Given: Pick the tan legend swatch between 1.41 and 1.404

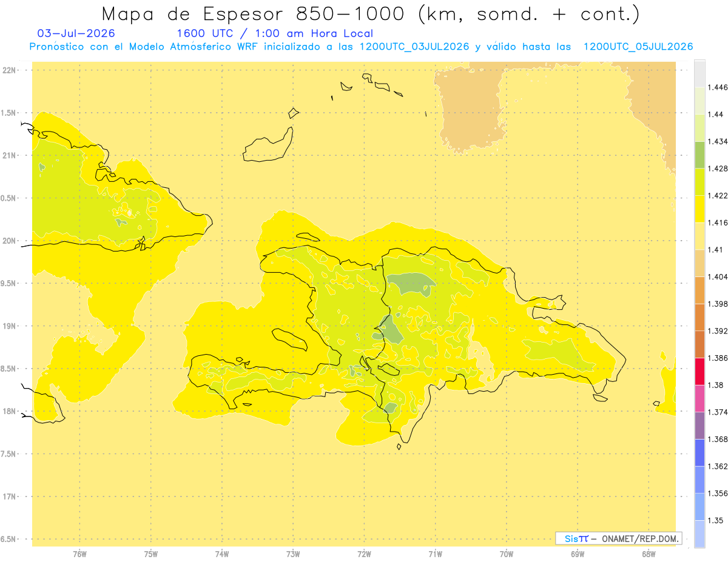Looking at the screenshot, I should pos(699,263).
